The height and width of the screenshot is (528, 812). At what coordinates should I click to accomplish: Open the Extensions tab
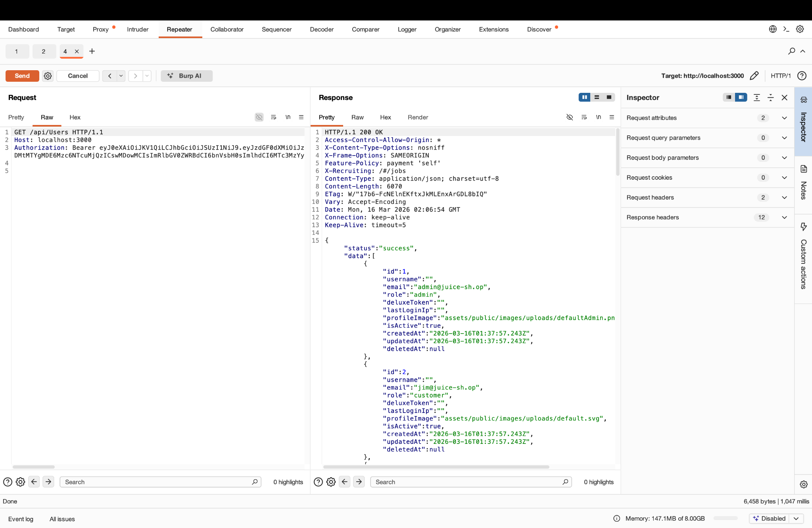coord(494,29)
